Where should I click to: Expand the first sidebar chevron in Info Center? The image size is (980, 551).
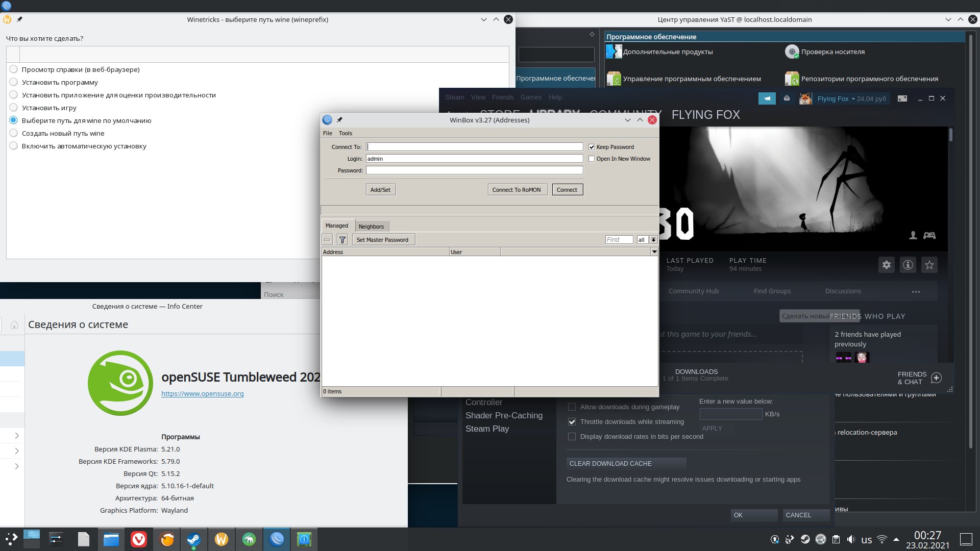coord(17,436)
